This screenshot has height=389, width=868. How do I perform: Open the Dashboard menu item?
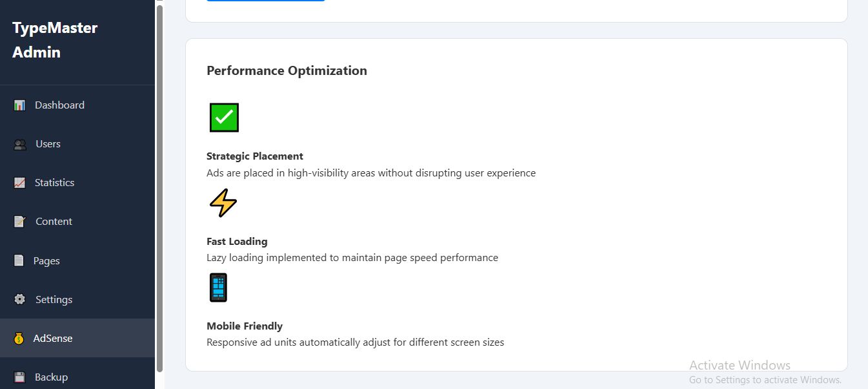(59, 105)
